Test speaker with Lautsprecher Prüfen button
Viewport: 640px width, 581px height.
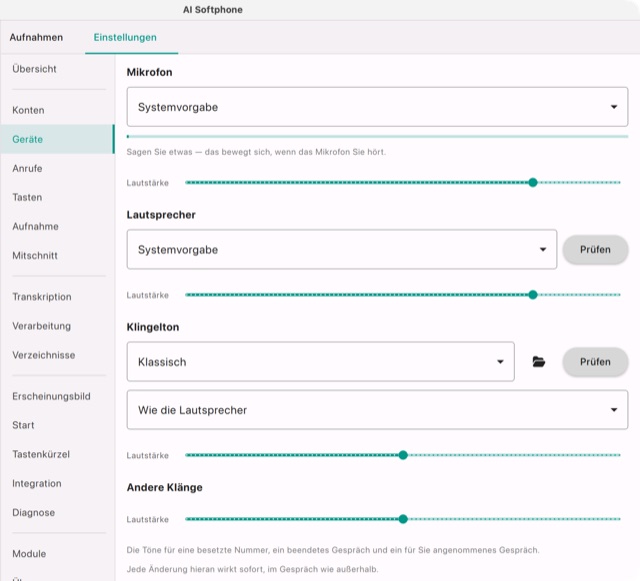pos(595,249)
